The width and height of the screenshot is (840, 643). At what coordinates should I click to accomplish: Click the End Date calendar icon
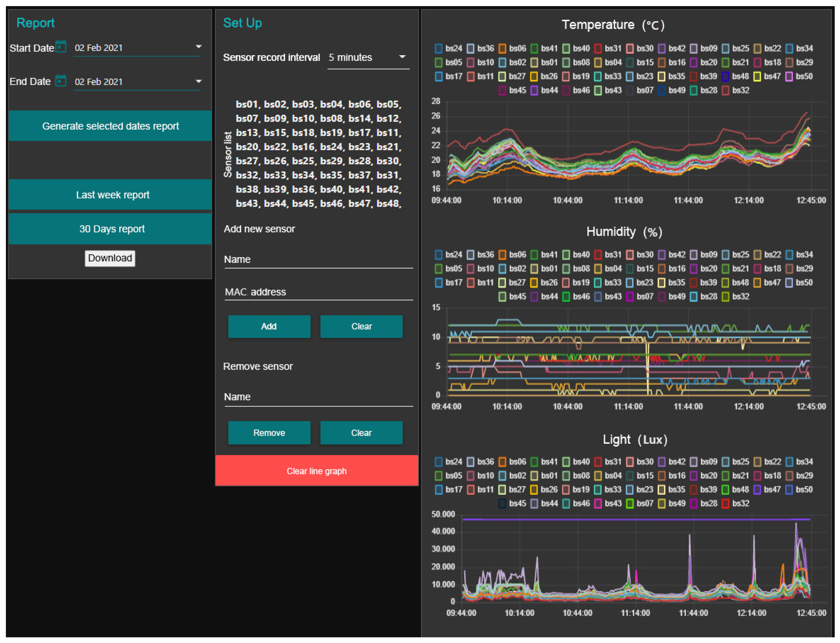(61, 81)
